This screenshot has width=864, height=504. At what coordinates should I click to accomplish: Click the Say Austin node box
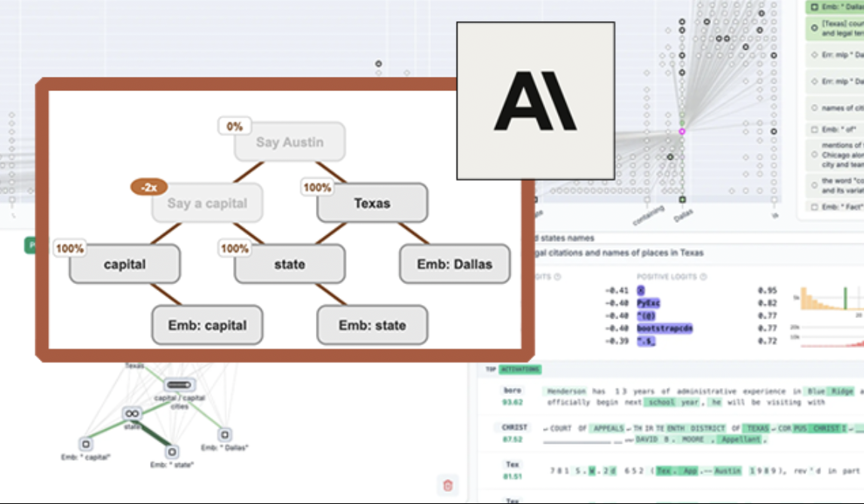290,142
